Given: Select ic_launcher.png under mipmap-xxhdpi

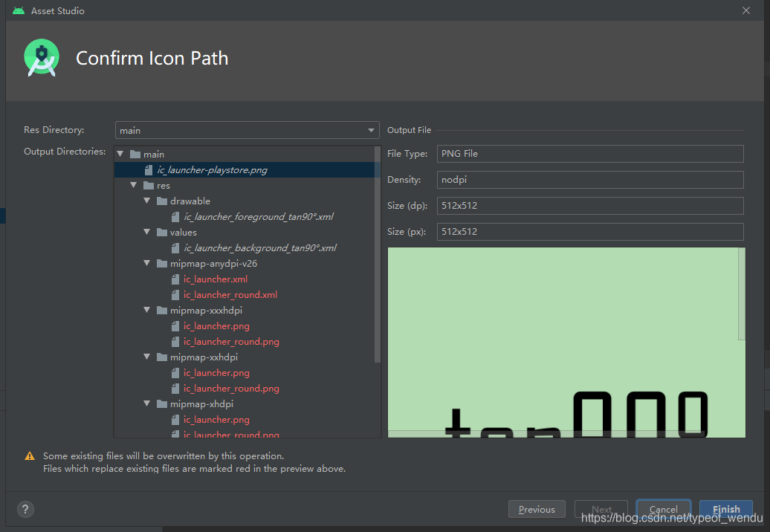Looking at the screenshot, I should tap(216, 373).
